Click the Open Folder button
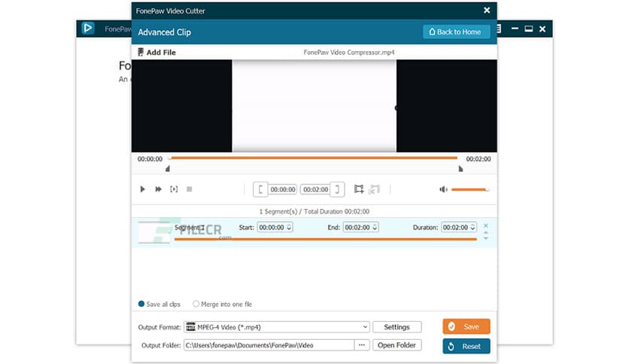Image resolution: width=629 pixels, height=364 pixels. (397, 345)
